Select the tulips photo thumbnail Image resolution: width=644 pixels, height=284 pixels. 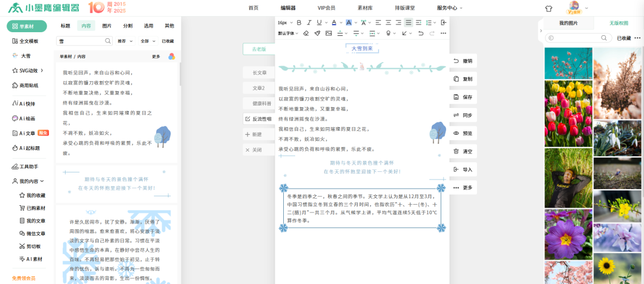(568, 113)
